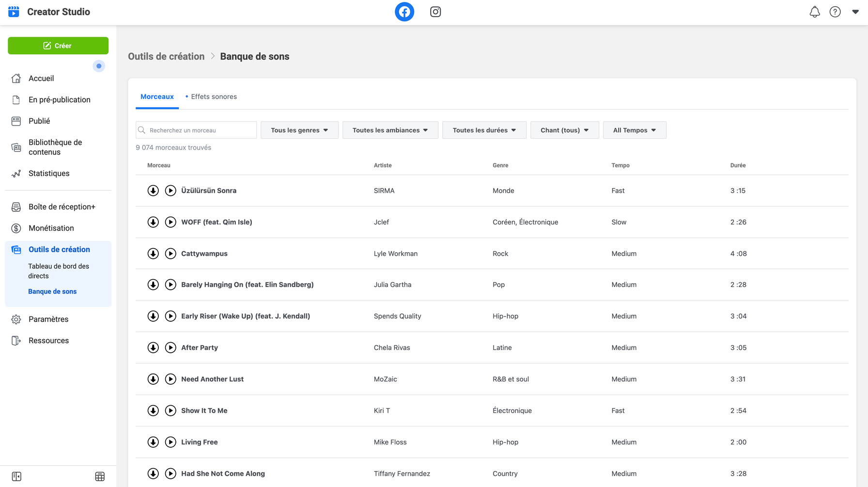Click the blue dot indicator near Accueil
This screenshot has height=487, width=868.
pyautogui.click(x=99, y=66)
